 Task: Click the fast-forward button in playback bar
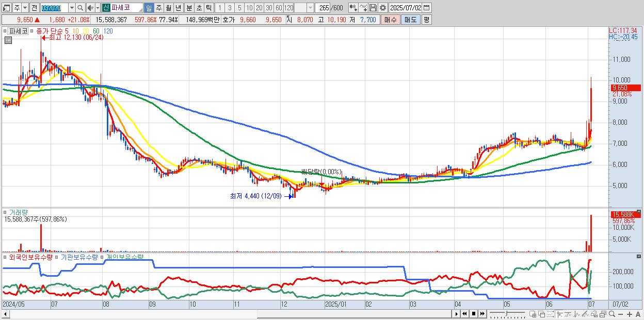(x=482, y=314)
